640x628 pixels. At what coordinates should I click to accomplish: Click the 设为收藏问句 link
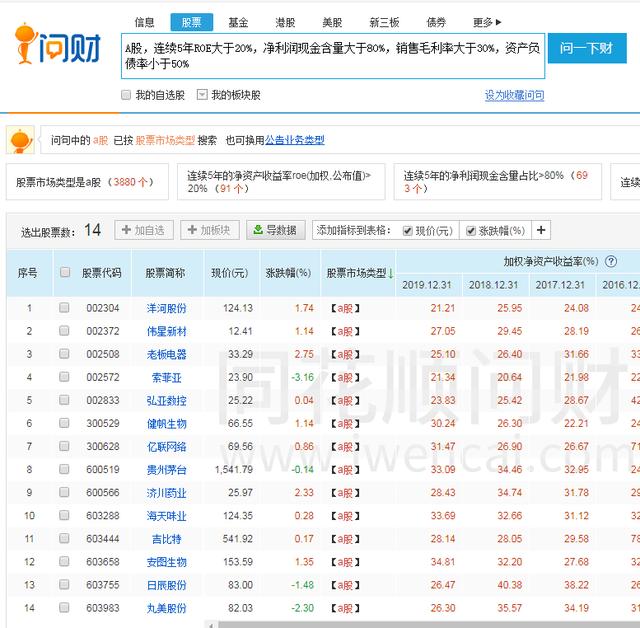pos(514,95)
